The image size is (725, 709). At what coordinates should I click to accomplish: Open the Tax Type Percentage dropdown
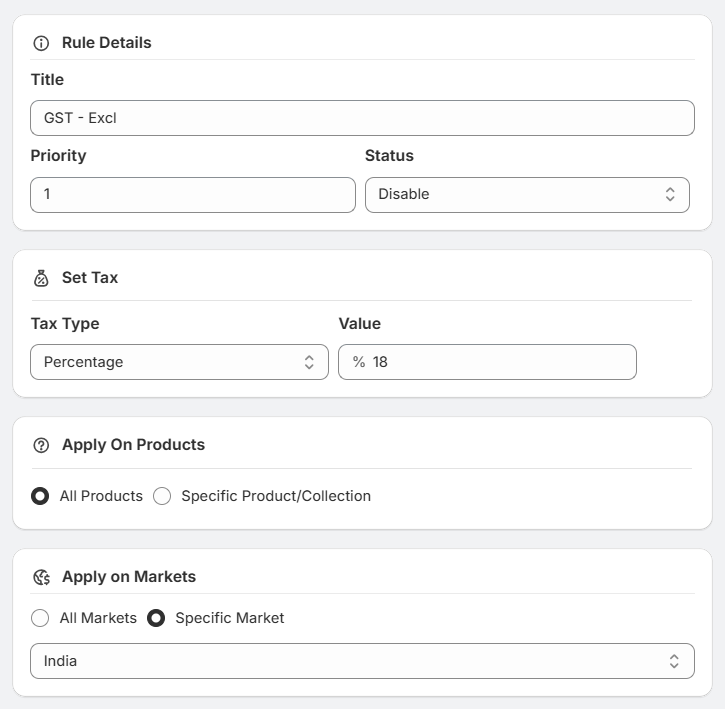[179, 362]
